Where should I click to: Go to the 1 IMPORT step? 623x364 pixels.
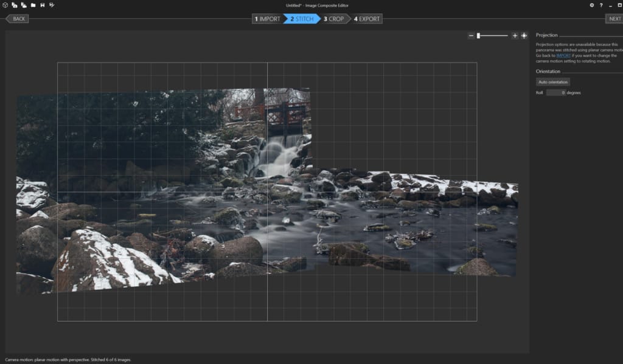point(268,19)
